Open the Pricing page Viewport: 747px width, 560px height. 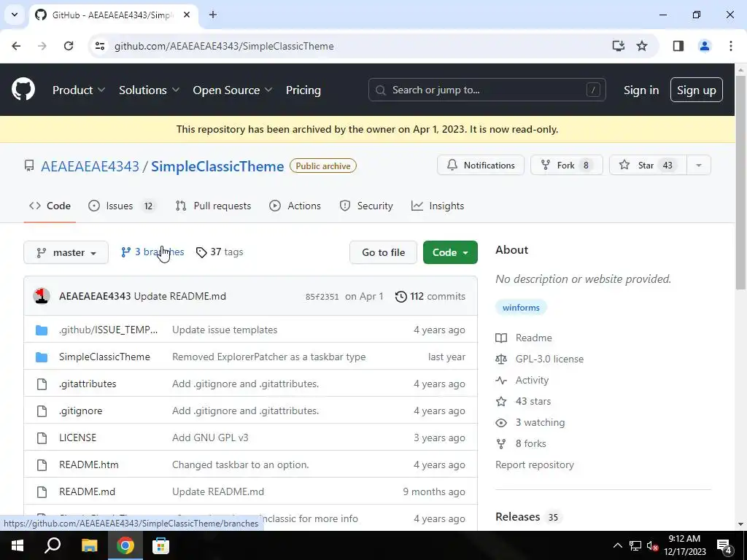pyautogui.click(x=303, y=90)
